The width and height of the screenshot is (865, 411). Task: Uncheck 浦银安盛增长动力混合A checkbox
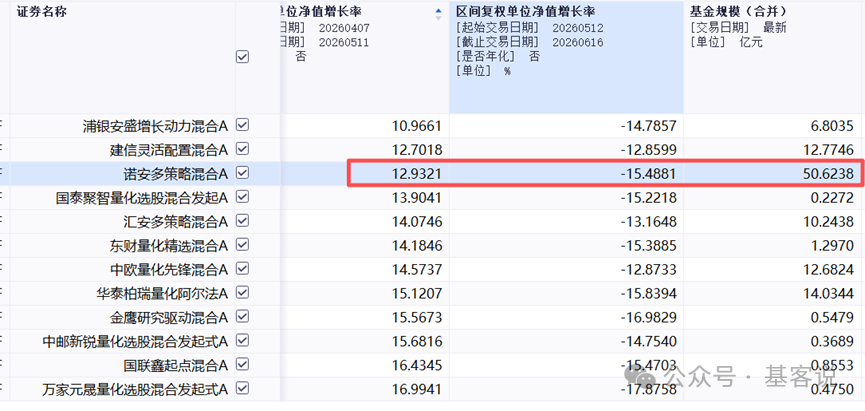point(242,125)
